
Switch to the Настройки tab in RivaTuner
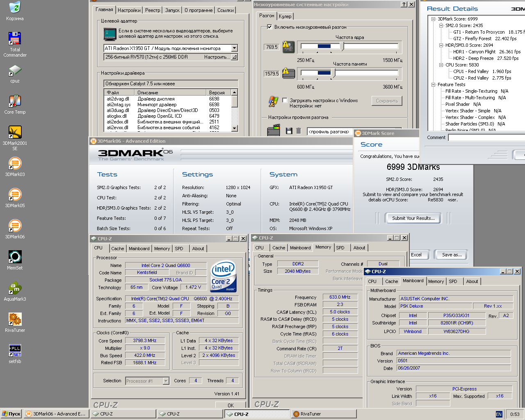[129, 10]
